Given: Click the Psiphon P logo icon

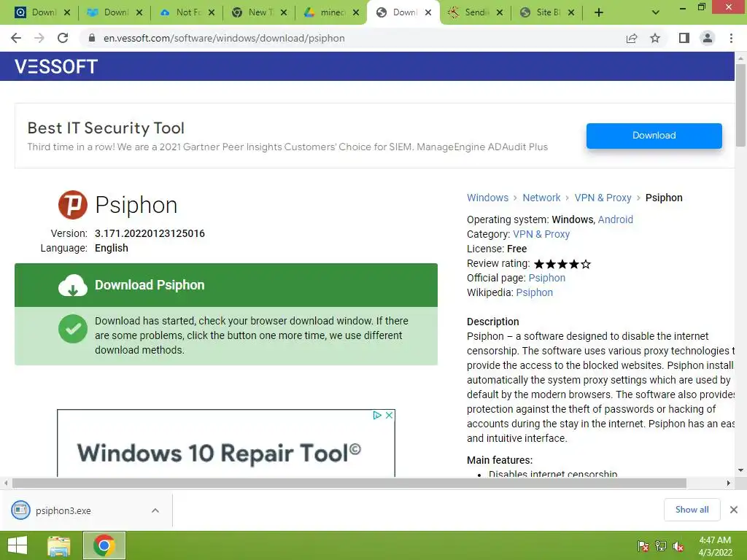Looking at the screenshot, I should point(73,205).
